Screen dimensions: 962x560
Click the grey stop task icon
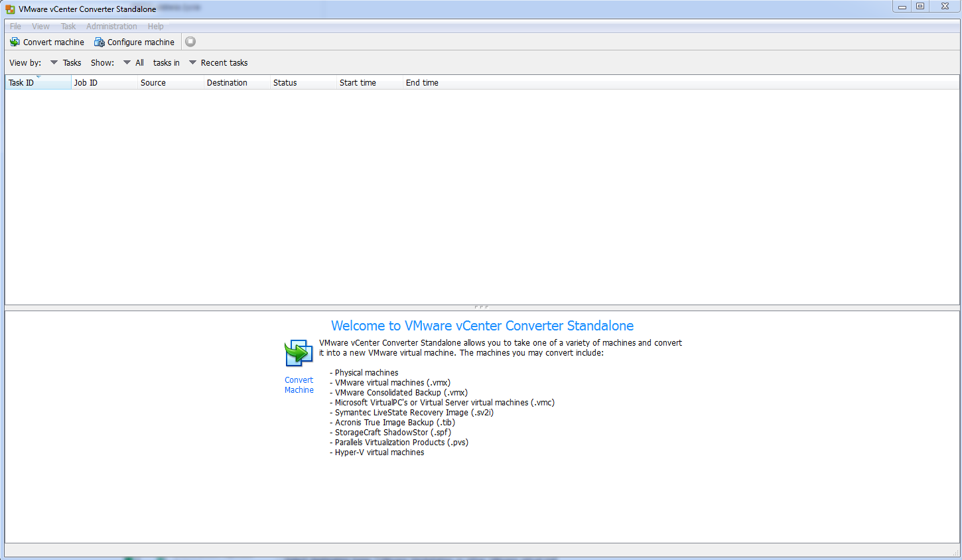coord(190,42)
